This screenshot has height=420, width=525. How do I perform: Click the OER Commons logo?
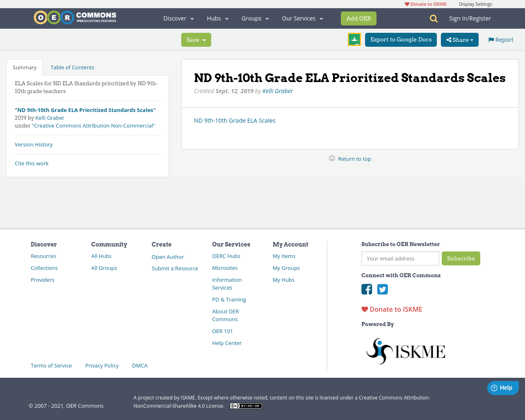point(75,17)
